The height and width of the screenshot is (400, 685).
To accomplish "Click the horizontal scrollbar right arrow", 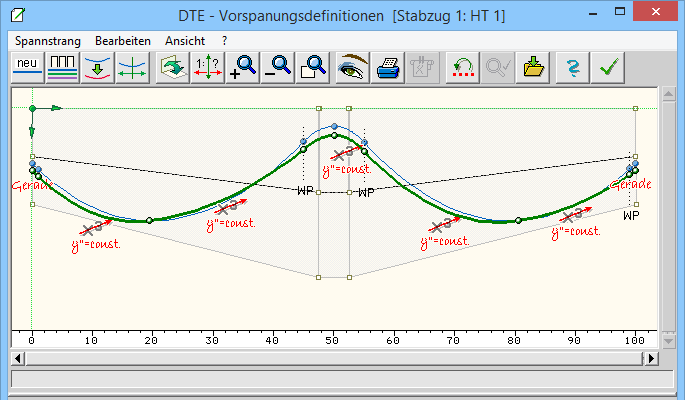I will pos(651,357).
